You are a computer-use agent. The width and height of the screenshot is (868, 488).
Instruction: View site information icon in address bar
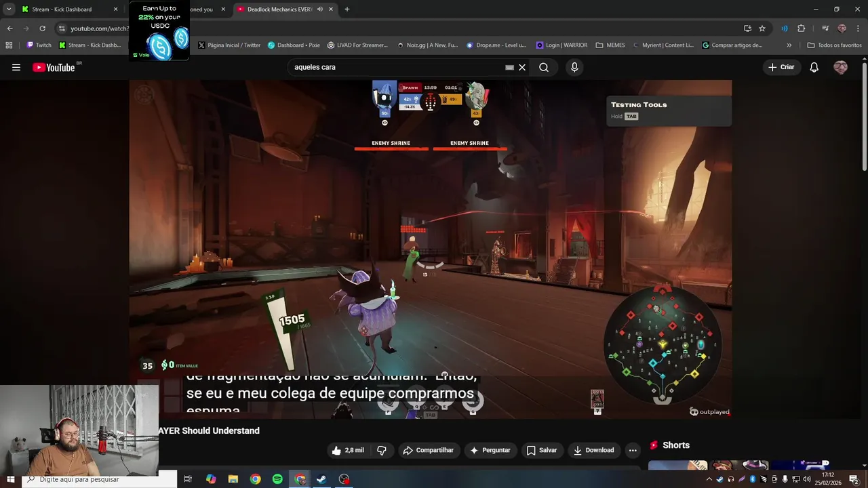pos(62,28)
